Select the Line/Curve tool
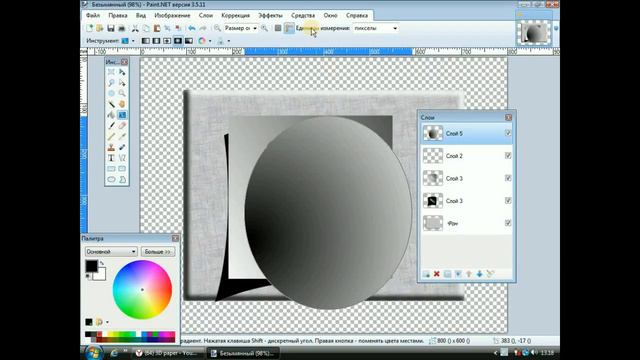 [122, 158]
